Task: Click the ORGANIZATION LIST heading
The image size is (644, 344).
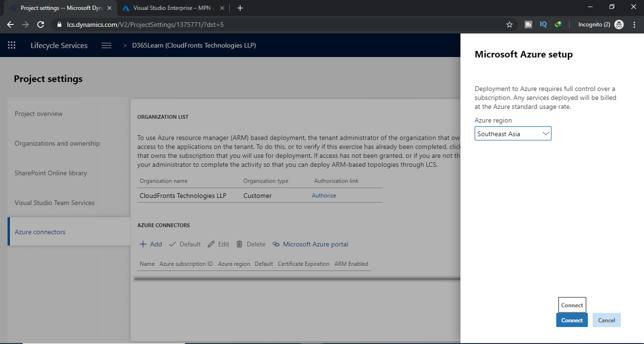Action: 163,117
